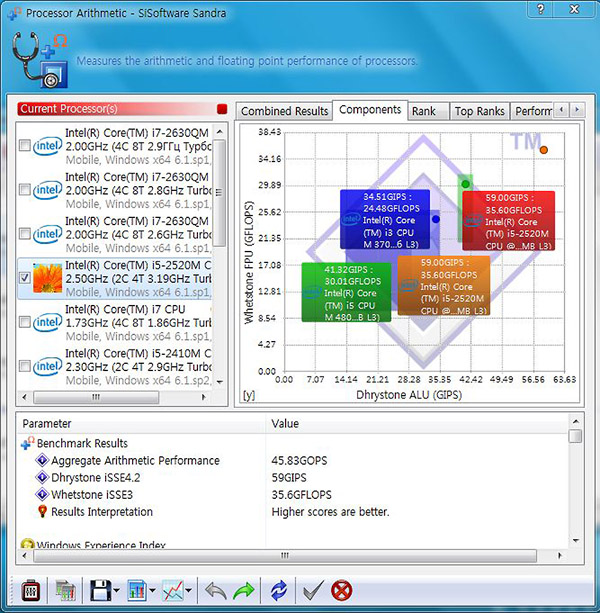The width and height of the screenshot is (600, 613).
Task: Click the Benchmark Results plus icon
Action: (27, 443)
